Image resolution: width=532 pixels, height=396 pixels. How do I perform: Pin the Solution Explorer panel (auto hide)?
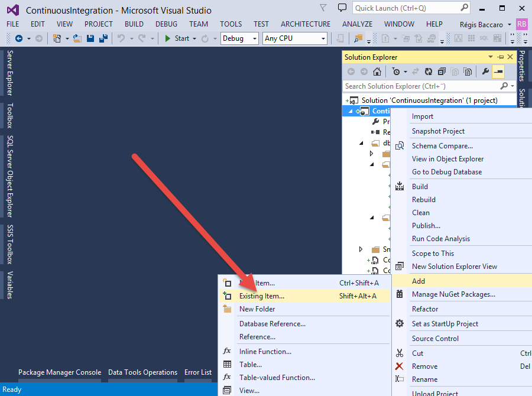pyautogui.click(x=501, y=57)
